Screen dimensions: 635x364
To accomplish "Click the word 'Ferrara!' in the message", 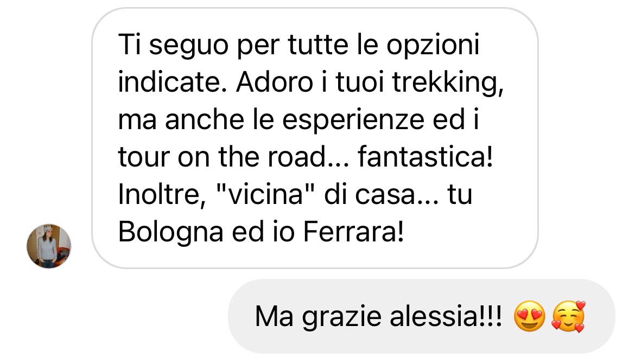I will 353,232.
